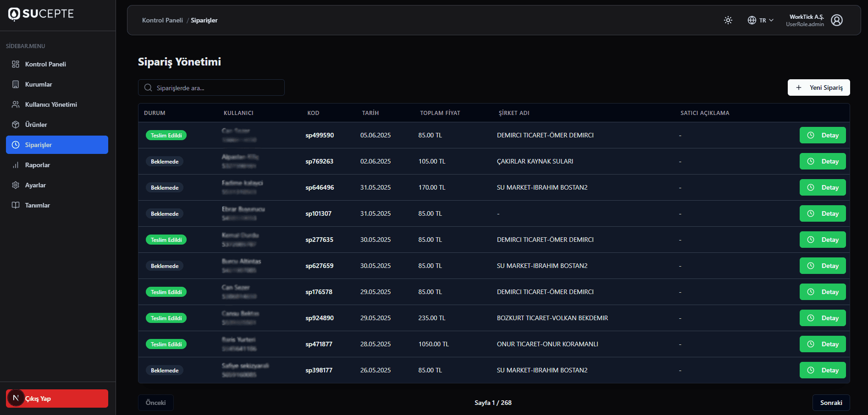Image resolution: width=868 pixels, height=415 pixels.
Task: Open Detay for order sp499590
Action: 823,135
